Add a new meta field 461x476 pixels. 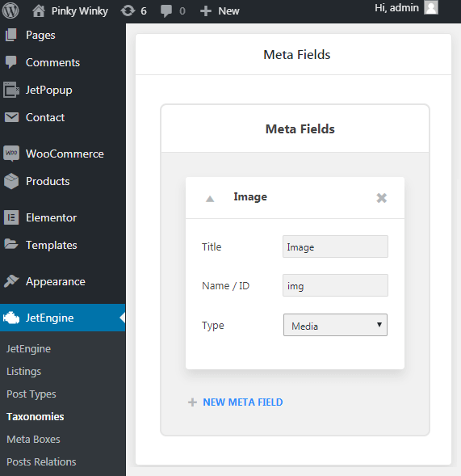pyautogui.click(x=236, y=402)
